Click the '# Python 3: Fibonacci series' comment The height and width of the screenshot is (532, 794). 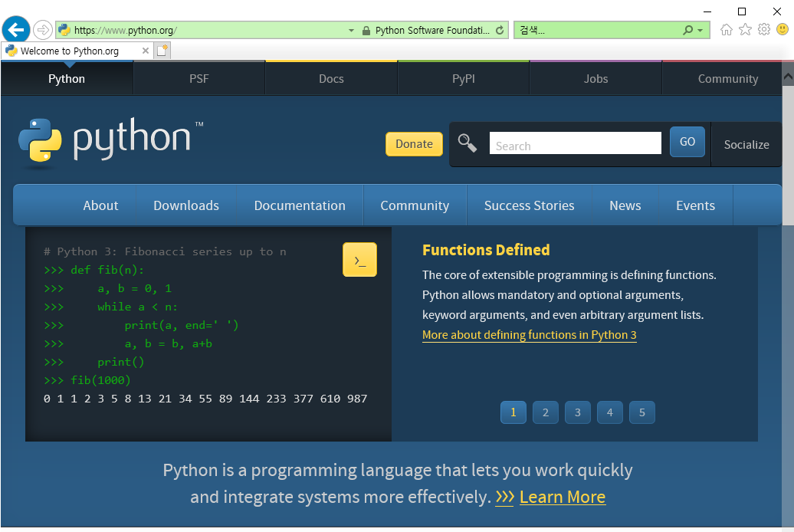[165, 251]
